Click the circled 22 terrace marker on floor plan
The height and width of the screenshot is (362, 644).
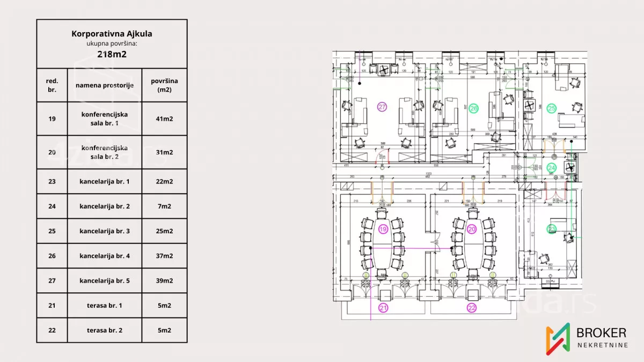(x=472, y=308)
